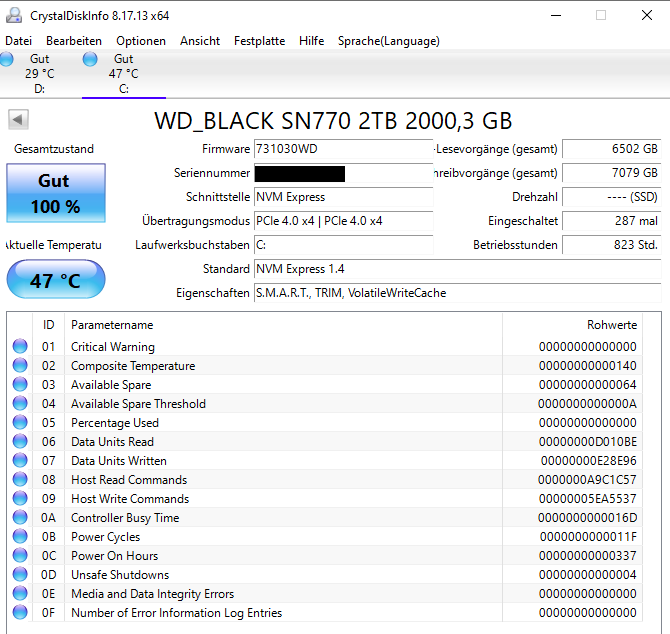Select raw value 000000000016D

tap(587, 518)
